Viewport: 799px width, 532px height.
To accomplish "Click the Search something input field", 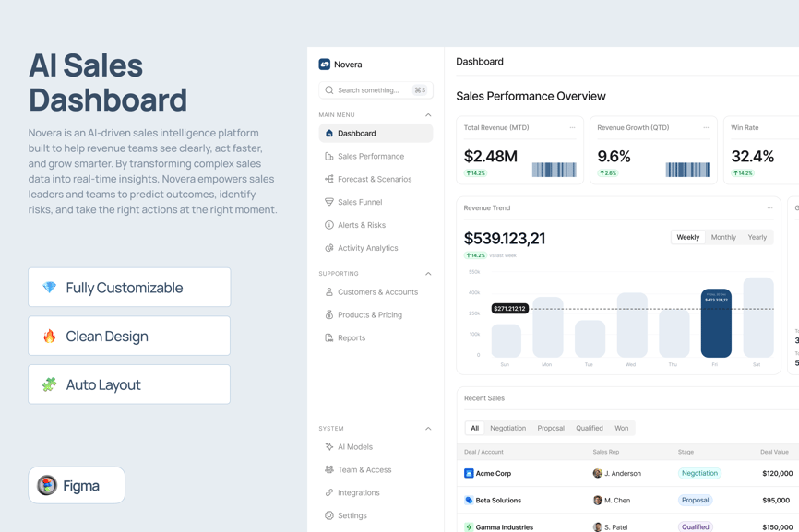I will [x=369, y=90].
